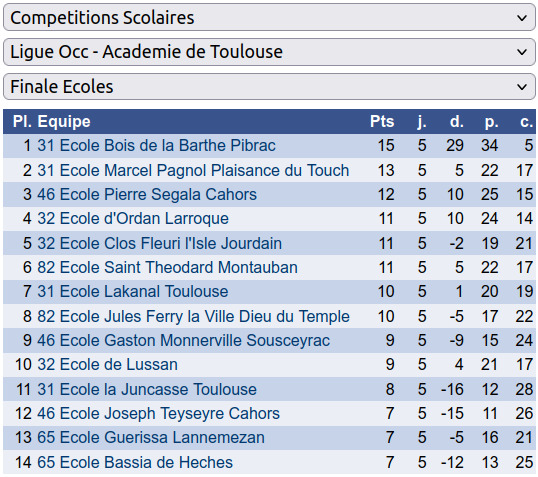Screen dimensions: 538x477
Task: Select 46 Ecole Pierre Segala Cahors
Action: point(147,194)
